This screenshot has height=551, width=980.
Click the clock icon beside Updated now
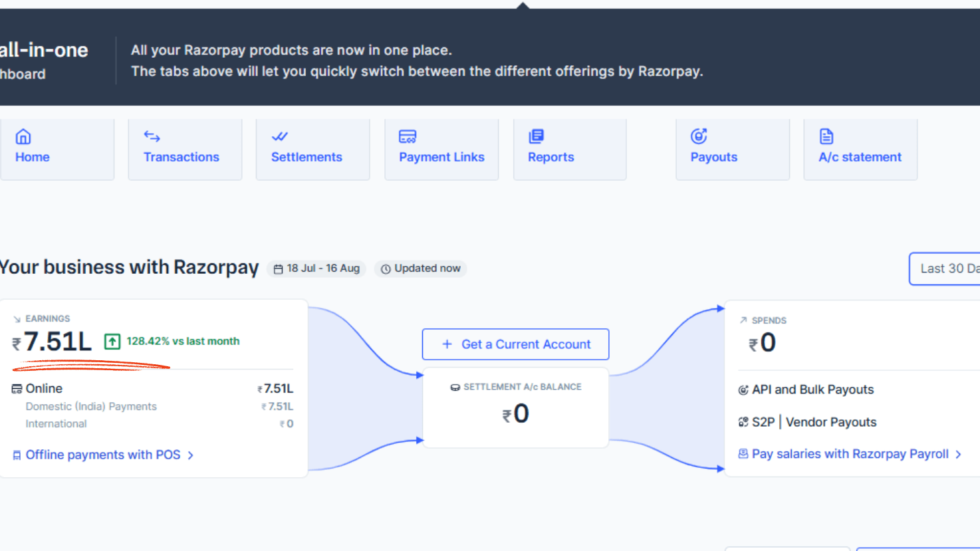click(386, 269)
